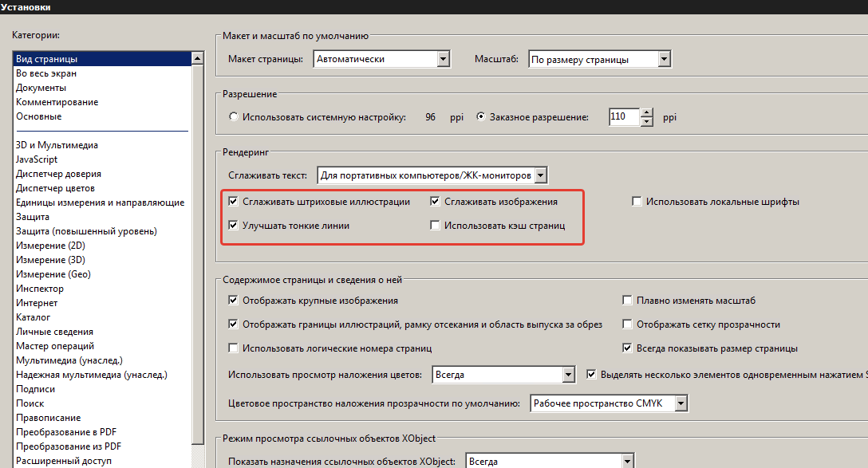Open "Использовать просмотр наложения цветов" dropdown
Image resolution: width=868 pixels, height=468 pixels.
[x=503, y=375]
